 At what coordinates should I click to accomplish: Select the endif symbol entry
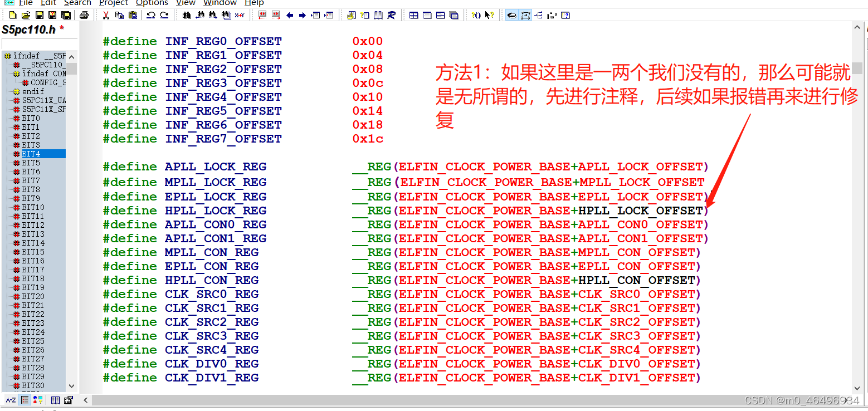coord(33,91)
